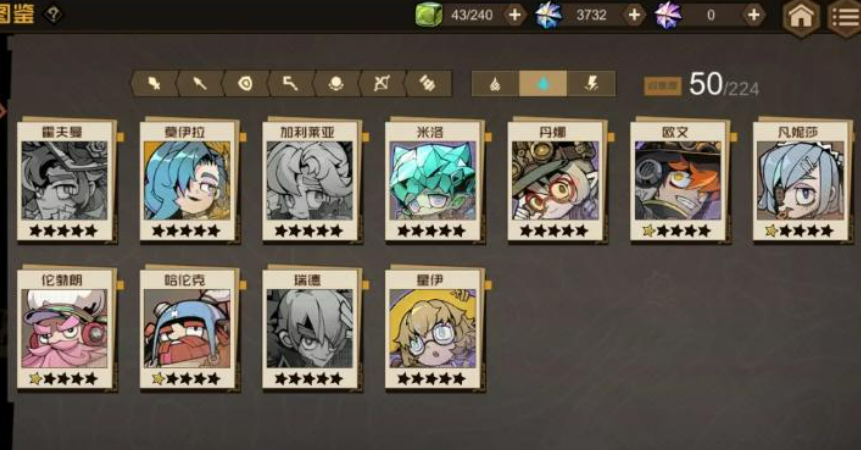This screenshot has height=450, width=861.
Task: Open the 欧文 character card
Action: click(679, 181)
